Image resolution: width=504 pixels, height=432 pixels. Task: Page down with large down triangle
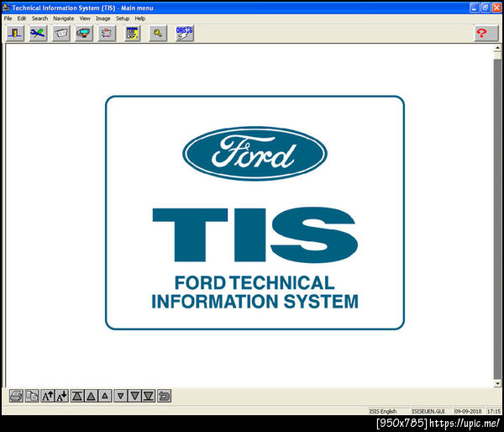coord(134,396)
